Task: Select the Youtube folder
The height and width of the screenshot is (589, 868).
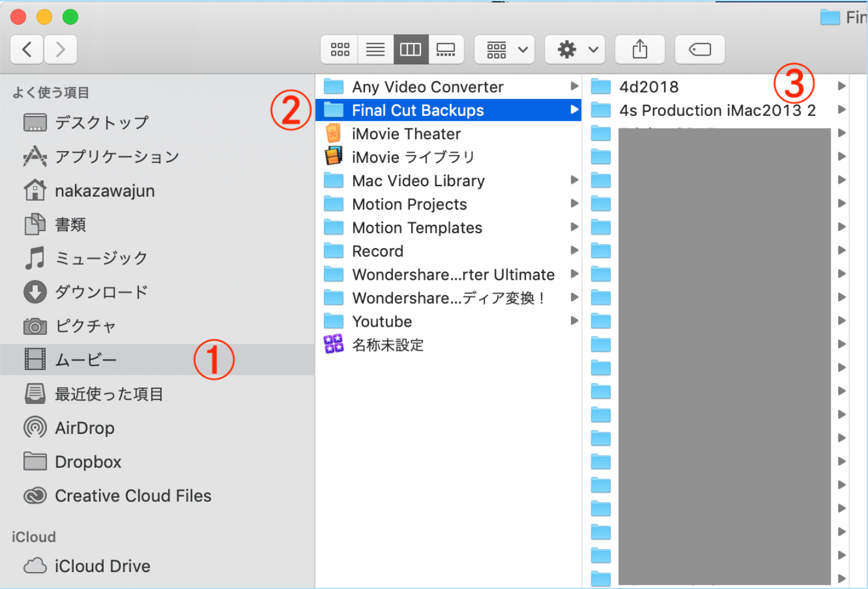Action: 449,321
